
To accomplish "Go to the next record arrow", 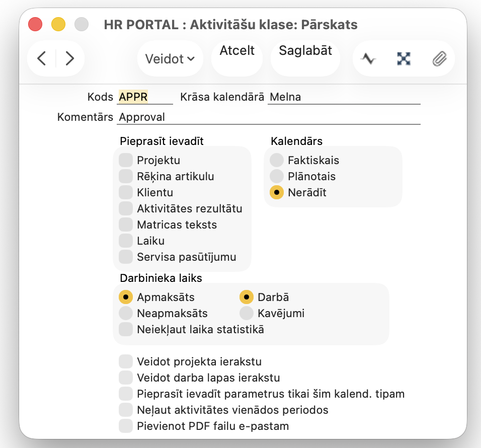I will (x=69, y=59).
